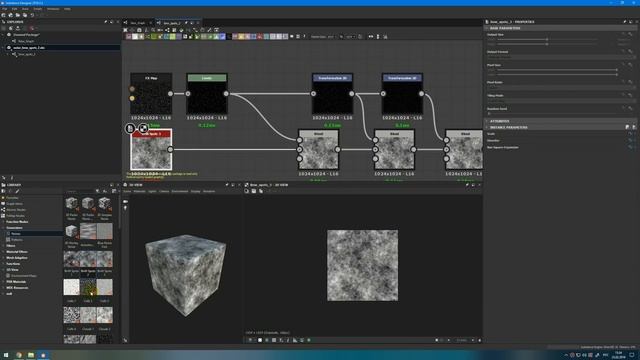Viewport: 640px width, 360px height.
Task: Select Material Filters in the Library
Action: [x=17, y=252]
